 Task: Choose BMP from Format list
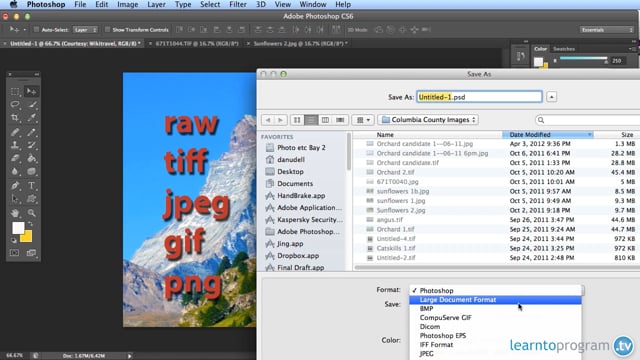[495, 309]
